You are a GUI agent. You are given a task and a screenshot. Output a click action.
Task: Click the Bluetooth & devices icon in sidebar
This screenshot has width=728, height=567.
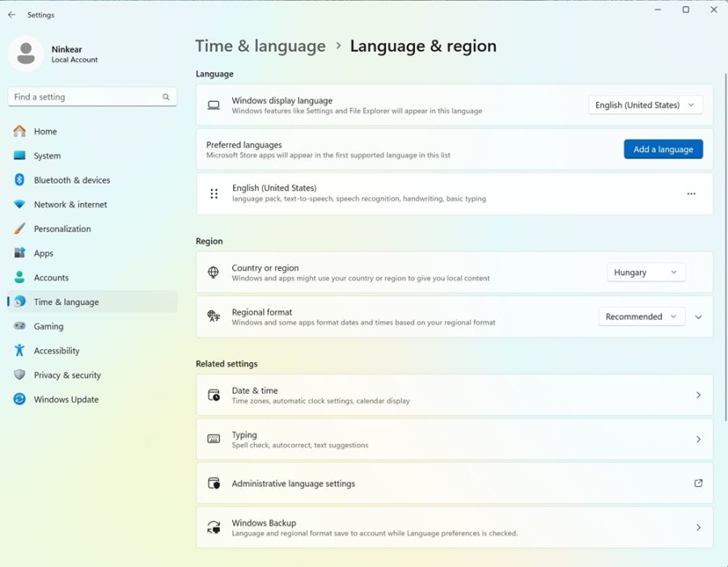pos(19,180)
